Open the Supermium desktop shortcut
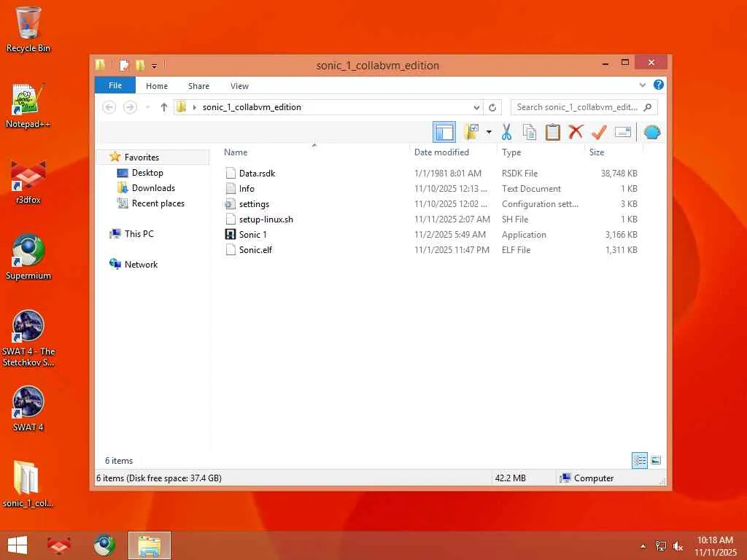Screen dimensions: 747x560 click(x=28, y=257)
